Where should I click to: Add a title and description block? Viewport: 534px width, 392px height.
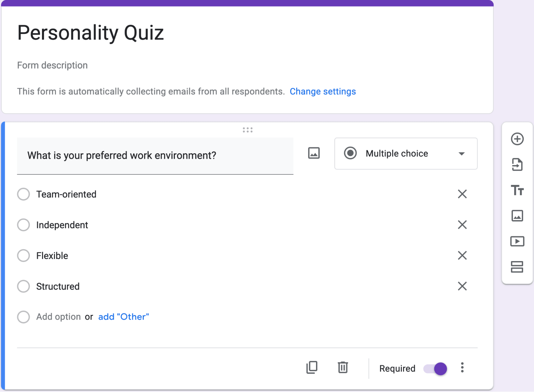pyautogui.click(x=517, y=190)
